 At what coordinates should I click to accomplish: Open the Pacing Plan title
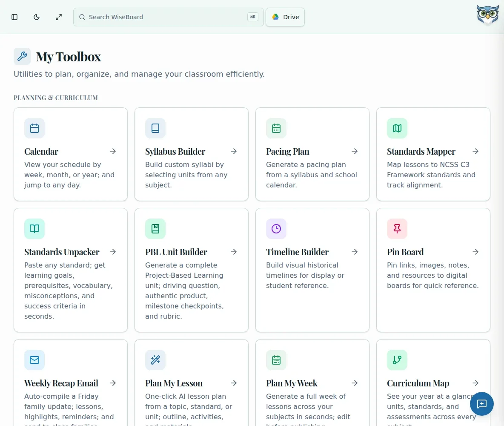coord(288,152)
